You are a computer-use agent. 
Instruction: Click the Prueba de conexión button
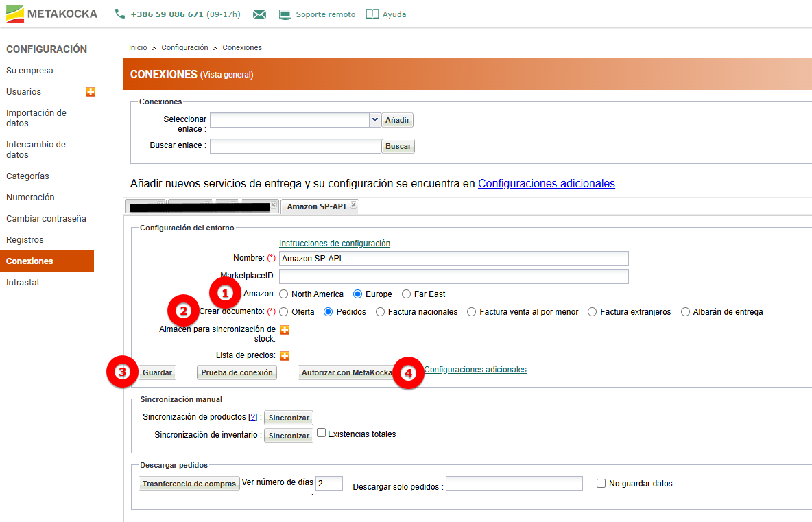pos(237,372)
